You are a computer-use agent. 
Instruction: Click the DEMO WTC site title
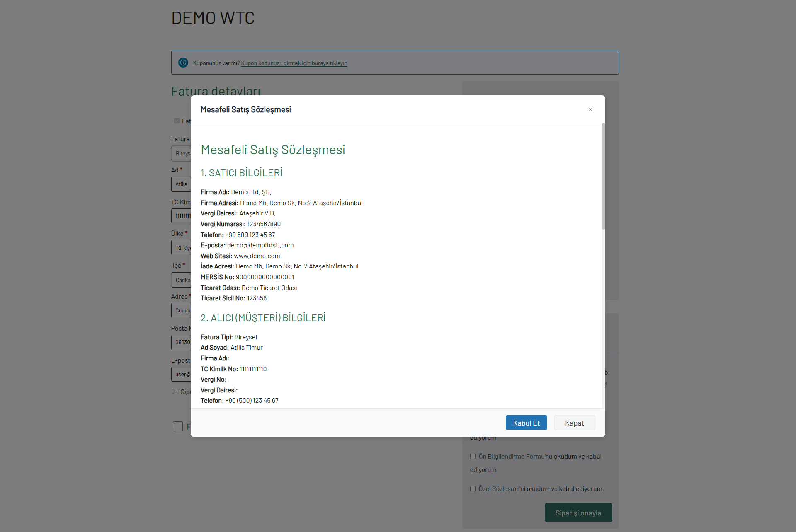click(213, 18)
